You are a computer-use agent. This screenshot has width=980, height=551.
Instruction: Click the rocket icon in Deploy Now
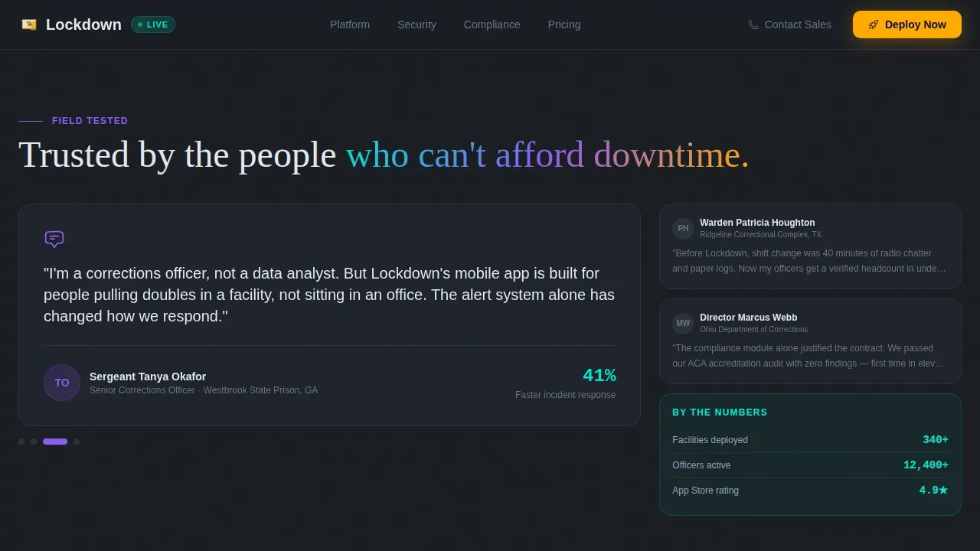pyautogui.click(x=874, y=24)
